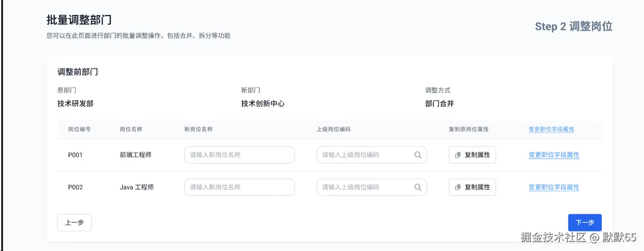
Task: Click the 复制原岗位属性 column header
Action: point(468,129)
